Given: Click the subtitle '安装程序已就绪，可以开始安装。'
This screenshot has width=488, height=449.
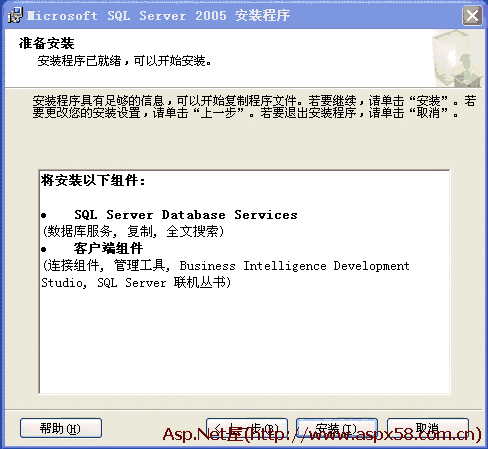Looking at the screenshot, I should [x=124, y=61].
